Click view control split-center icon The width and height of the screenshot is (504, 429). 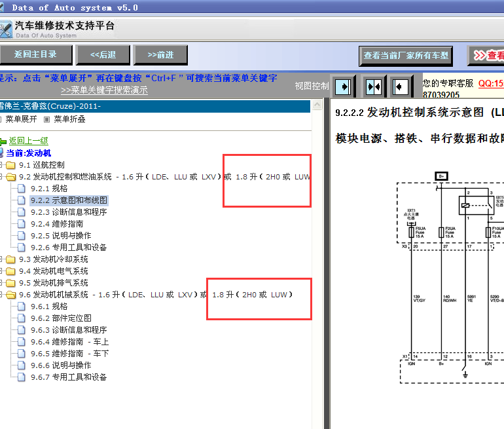pos(374,86)
